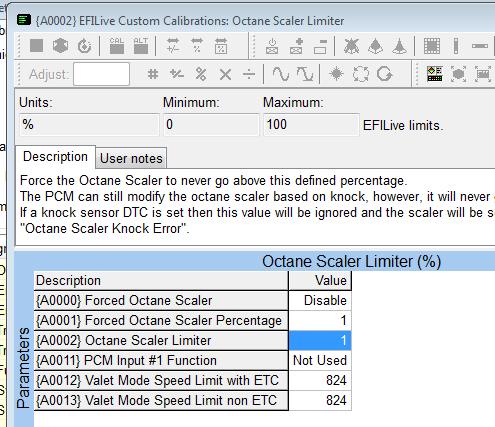Click the middle 3D surface cone icon
Screen dimensions: 495x427
point(375,46)
